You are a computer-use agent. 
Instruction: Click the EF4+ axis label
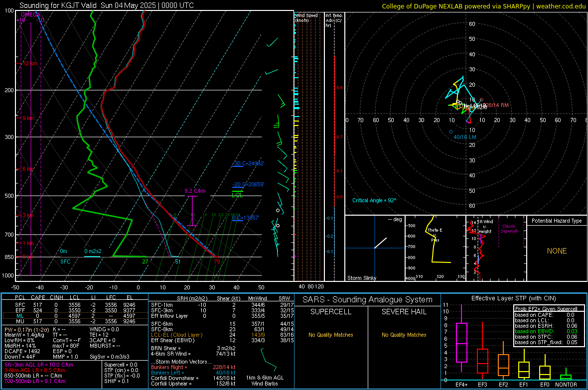pyautogui.click(x=461, y=385)
